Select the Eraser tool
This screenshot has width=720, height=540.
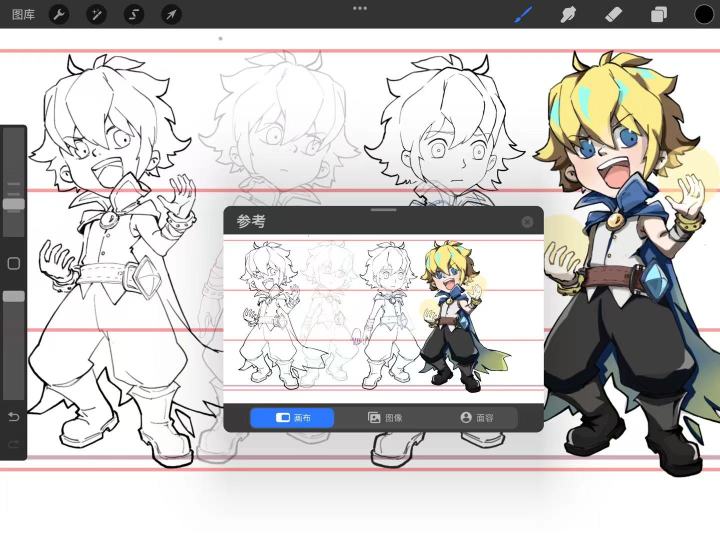(x=613, y=15)
